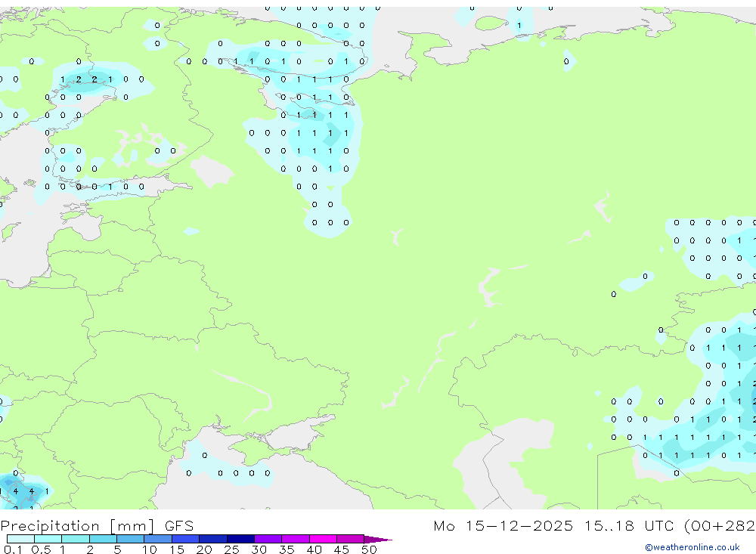Select the 2–5 mm legend color box
The width and height of the screenshot is (756, 554).
click(103, 539)
